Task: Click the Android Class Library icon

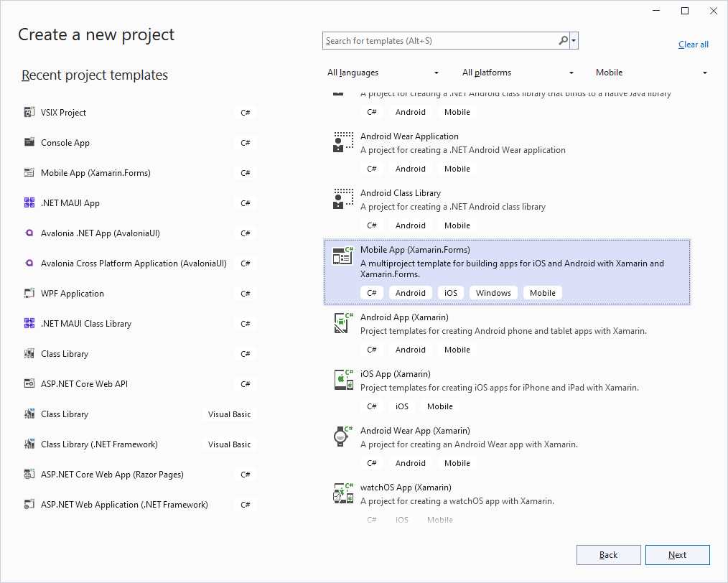Action: pyautogui.click(x=342, y=198)
